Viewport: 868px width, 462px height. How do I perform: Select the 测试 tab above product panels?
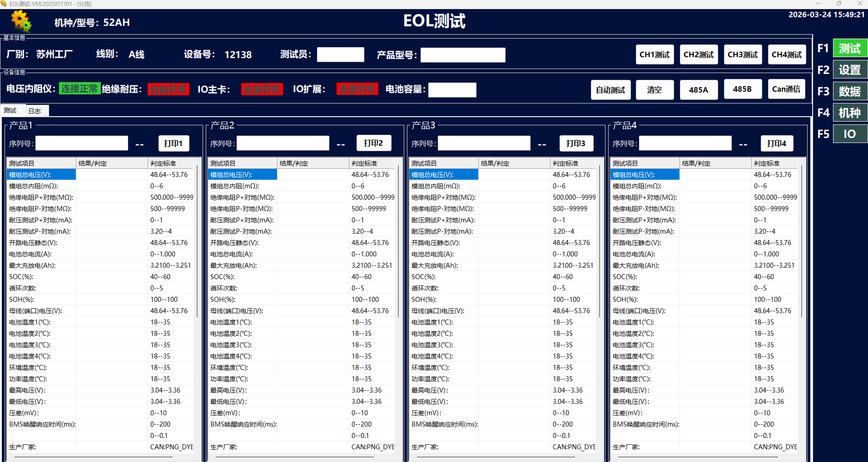(x=10, y=111)
